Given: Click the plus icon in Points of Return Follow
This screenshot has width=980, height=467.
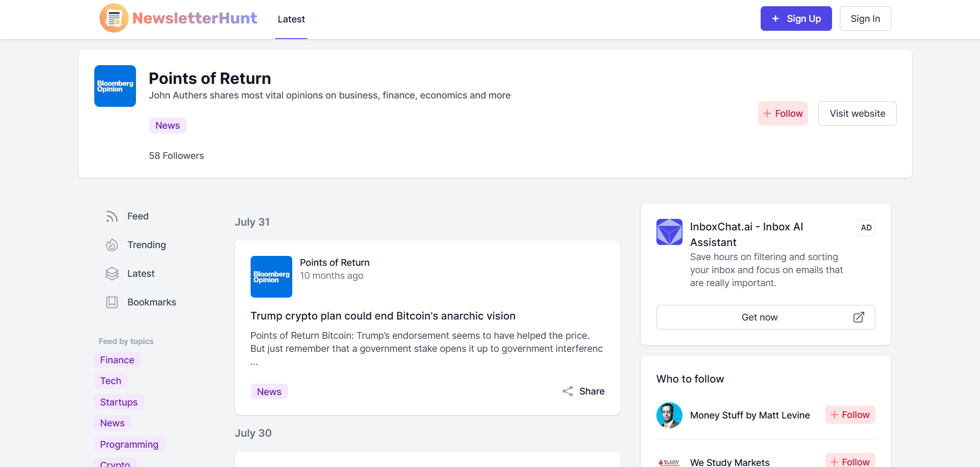Looking at the screenshot, I should pyautogui.click(x=767, y=114).
